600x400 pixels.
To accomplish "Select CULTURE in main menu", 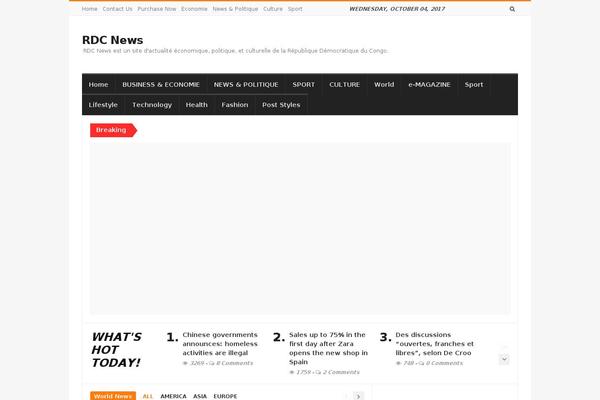I will [345, 85].
